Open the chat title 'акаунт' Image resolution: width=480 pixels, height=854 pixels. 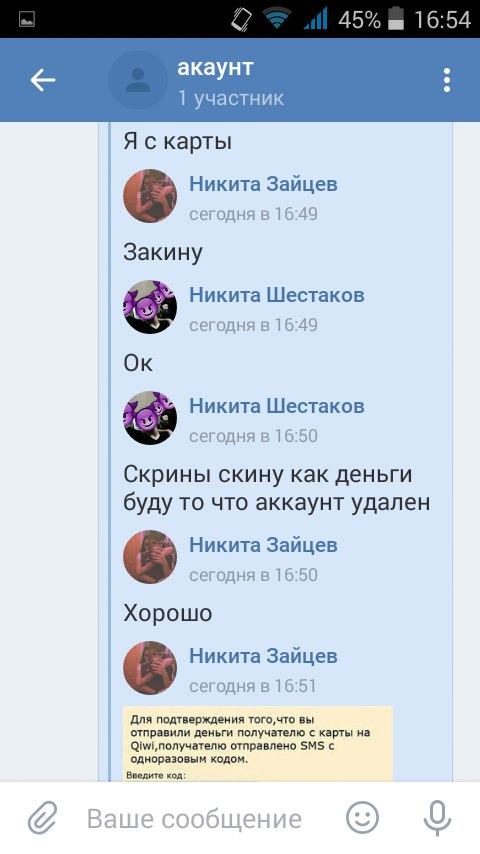pyautogui.click(x=215, y=68)
